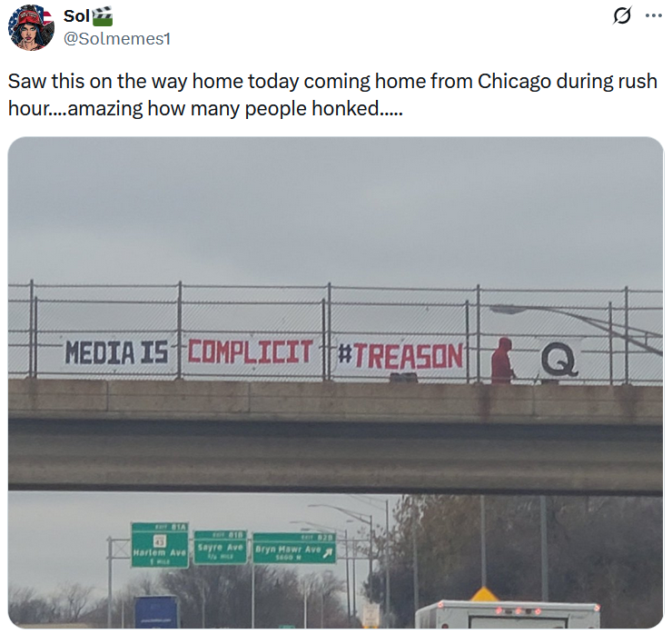The width and height of the screenshot is (672, 634).
Task: Open the three-dot more options menu
Action: [654, 15]
